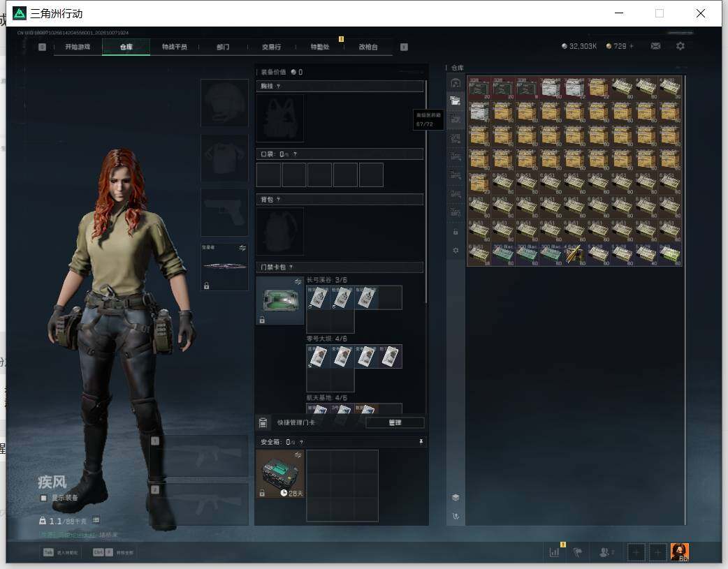
Task: Click the knife melee weapon slot
Action: [224, 267]
